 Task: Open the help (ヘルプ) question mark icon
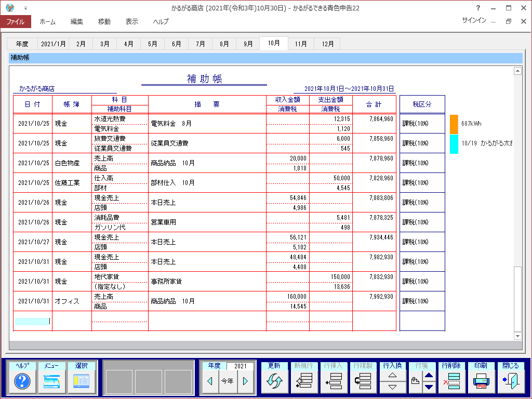click(22, 381)
